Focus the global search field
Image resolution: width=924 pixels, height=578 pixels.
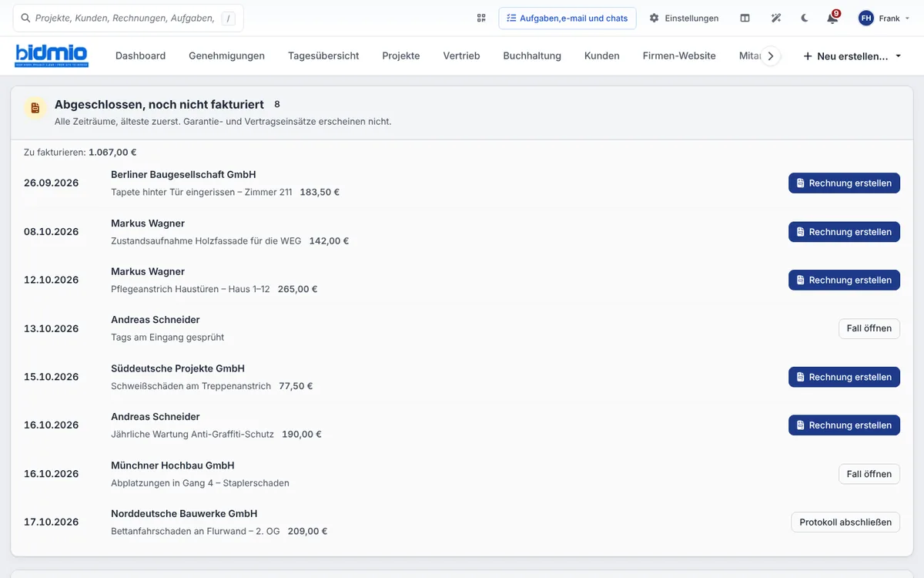129,18
